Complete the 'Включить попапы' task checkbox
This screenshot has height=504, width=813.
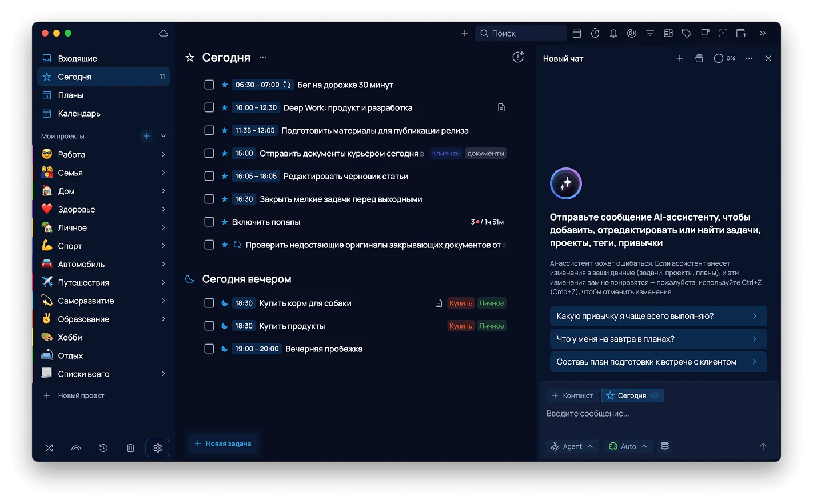click(209, 222)
